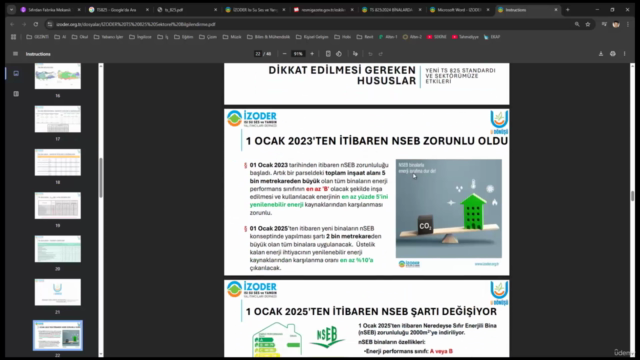Select page 19 thumbnail
The image size is (640, 360).
(x=58, y=205)
